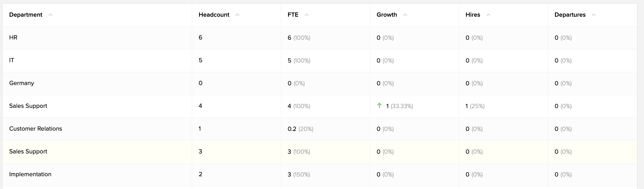
Task: Open the Customer Relations row
Action: coord(320,129)
